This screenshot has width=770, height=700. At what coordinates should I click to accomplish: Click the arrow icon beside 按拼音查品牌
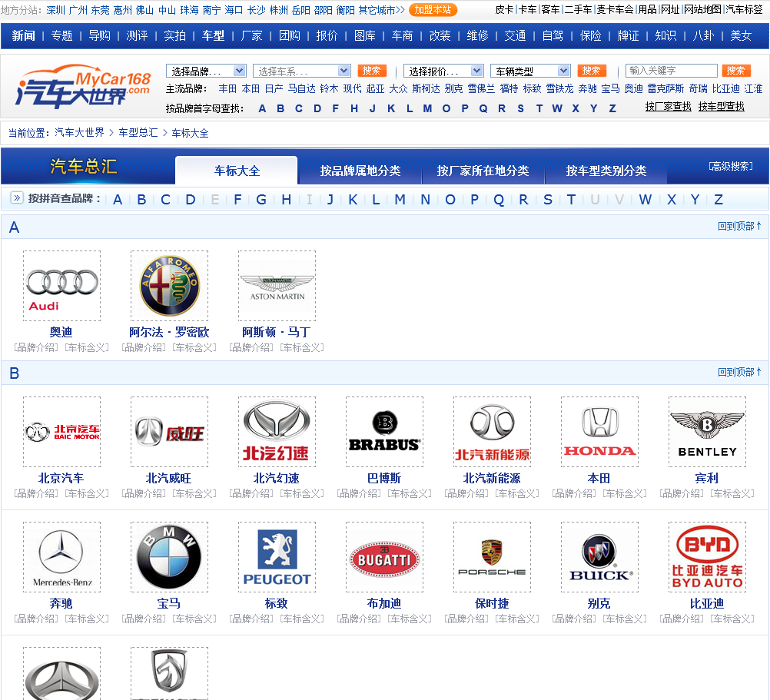[17, 197]
